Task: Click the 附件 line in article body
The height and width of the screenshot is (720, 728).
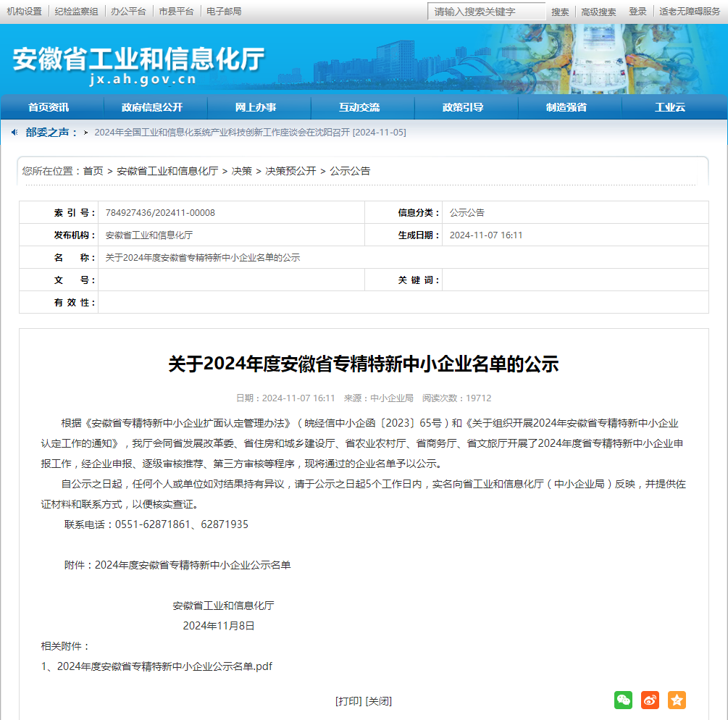Action: pos(177,565)
